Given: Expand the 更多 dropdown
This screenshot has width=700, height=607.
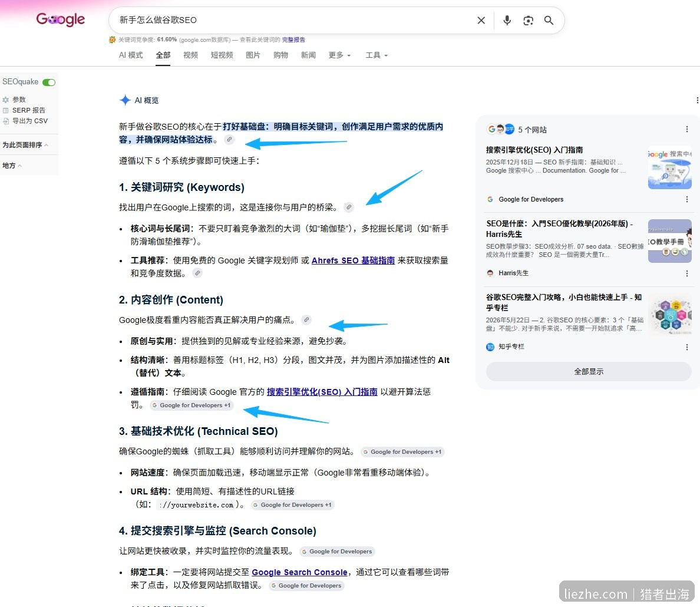Looking at the screenshot, I should click(x=339, y=55).
